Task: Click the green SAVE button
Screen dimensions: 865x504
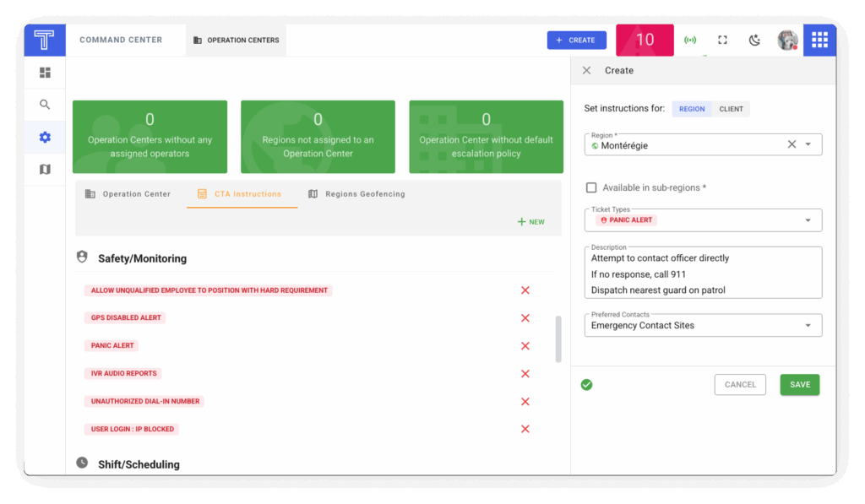Action: click(x=799, y=385)
